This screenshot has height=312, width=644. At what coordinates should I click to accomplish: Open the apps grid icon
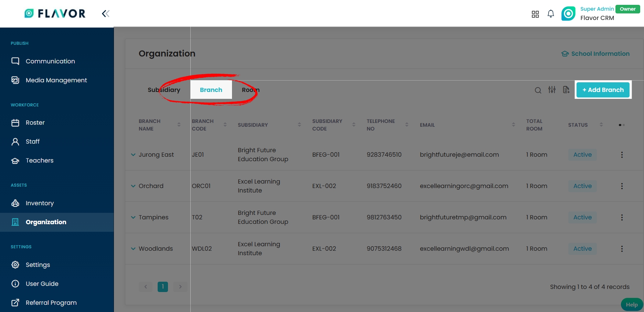click(535, 14)
